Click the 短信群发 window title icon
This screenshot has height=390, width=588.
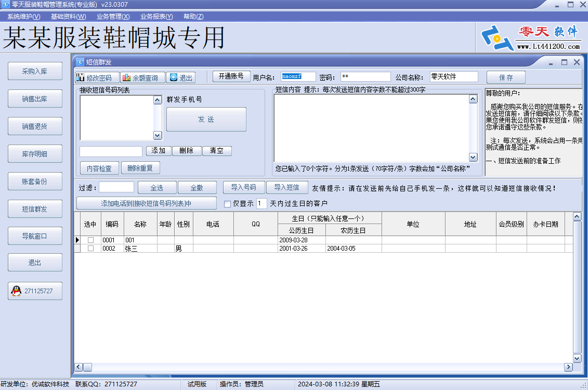[80, 62]
